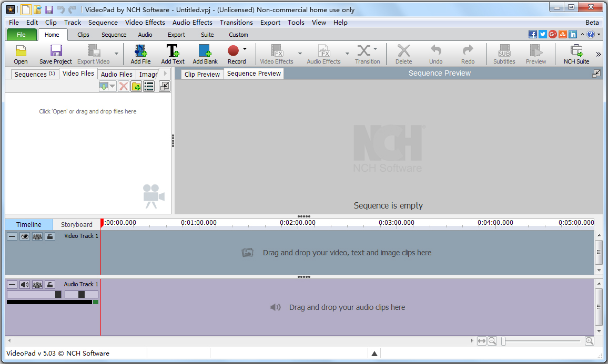Lock Video Track 1 with the padlock toggle

[x=49, y=236]
